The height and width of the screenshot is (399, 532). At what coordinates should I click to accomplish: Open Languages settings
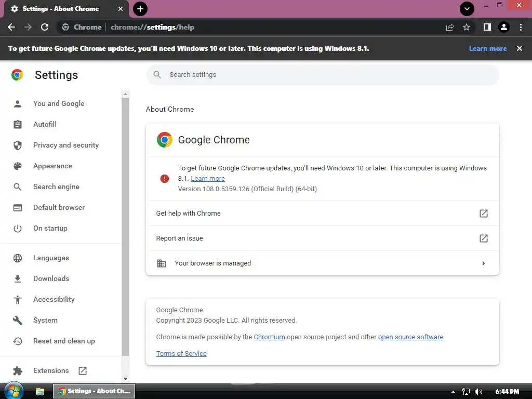(x=51, y=258)
